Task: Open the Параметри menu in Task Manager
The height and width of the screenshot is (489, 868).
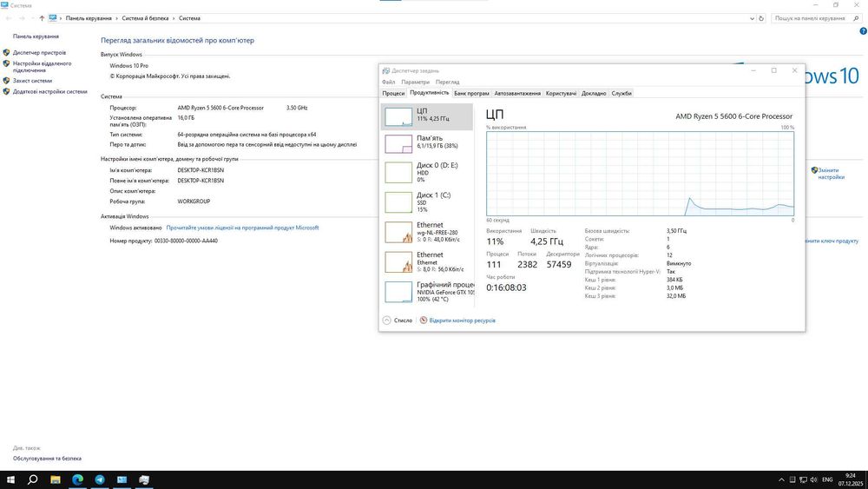Action: point(415,82)
